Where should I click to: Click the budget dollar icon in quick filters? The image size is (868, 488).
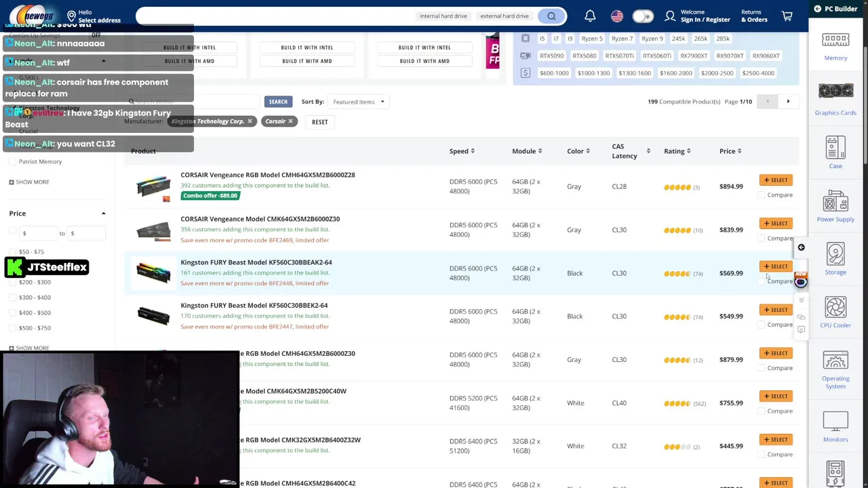point(526,73)
